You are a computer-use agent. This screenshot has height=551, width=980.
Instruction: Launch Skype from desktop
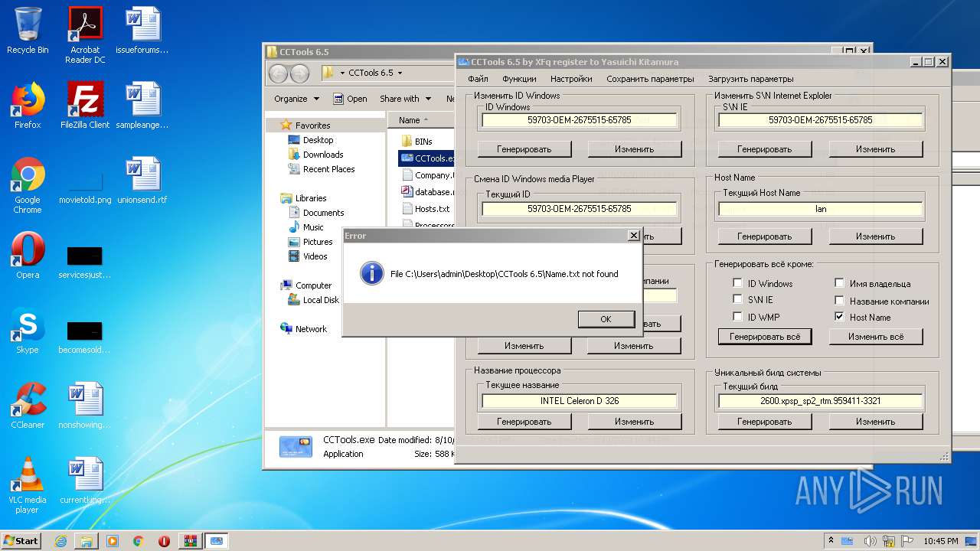coord(28,330)
